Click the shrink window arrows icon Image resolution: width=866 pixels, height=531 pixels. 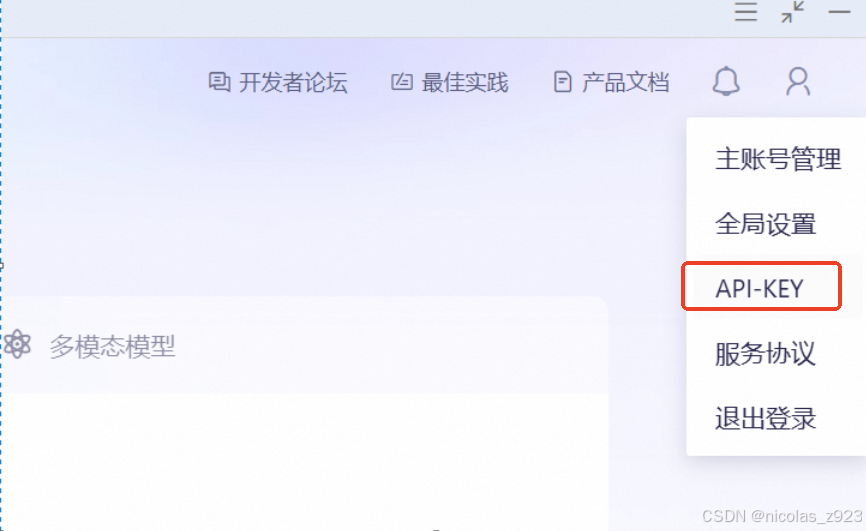click(793, 12)
